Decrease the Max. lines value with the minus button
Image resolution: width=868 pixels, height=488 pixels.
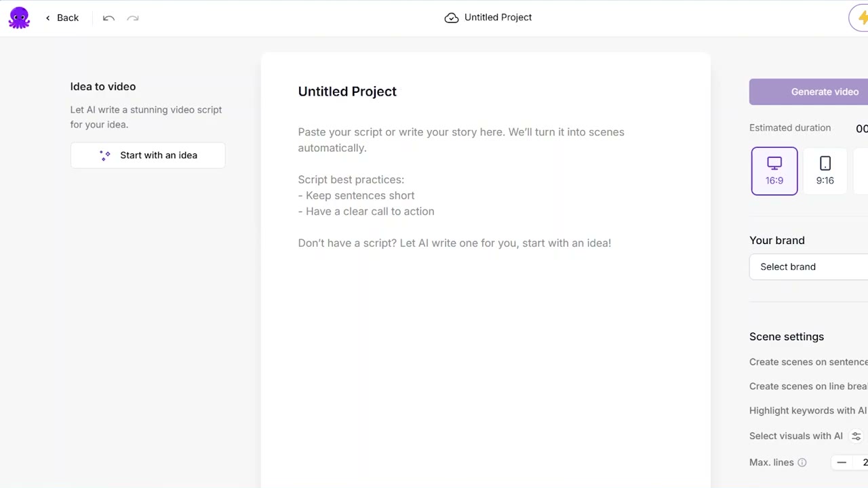pyautogui.click(x=842, y=462)
